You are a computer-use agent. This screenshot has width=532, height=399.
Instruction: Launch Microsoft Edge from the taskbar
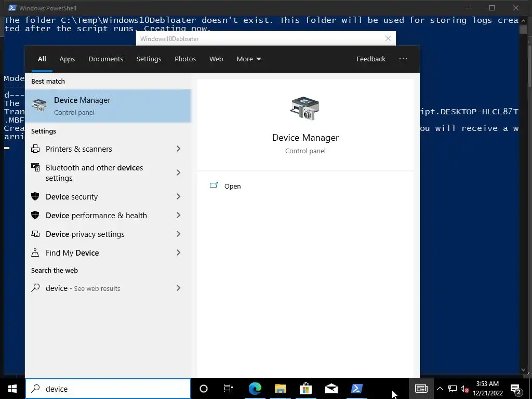pos(255,389)
